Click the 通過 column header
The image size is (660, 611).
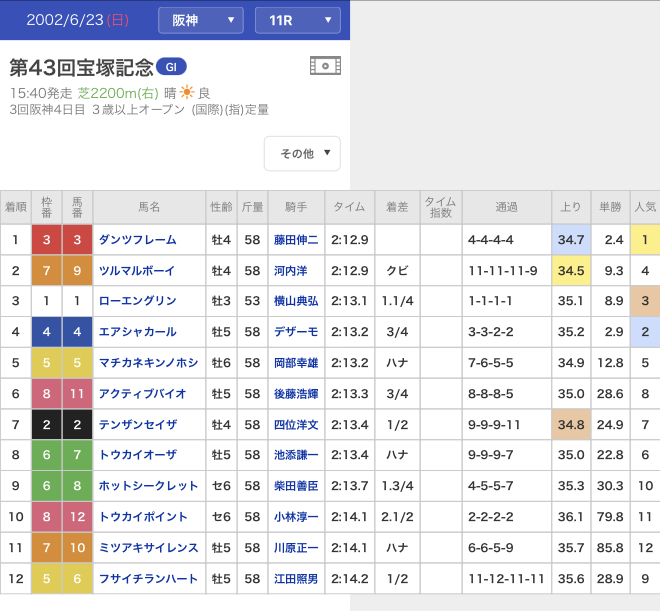tap(506, 207)
